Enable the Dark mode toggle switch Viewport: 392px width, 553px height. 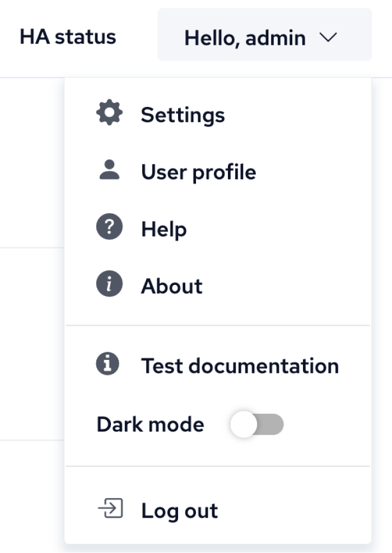257,425
